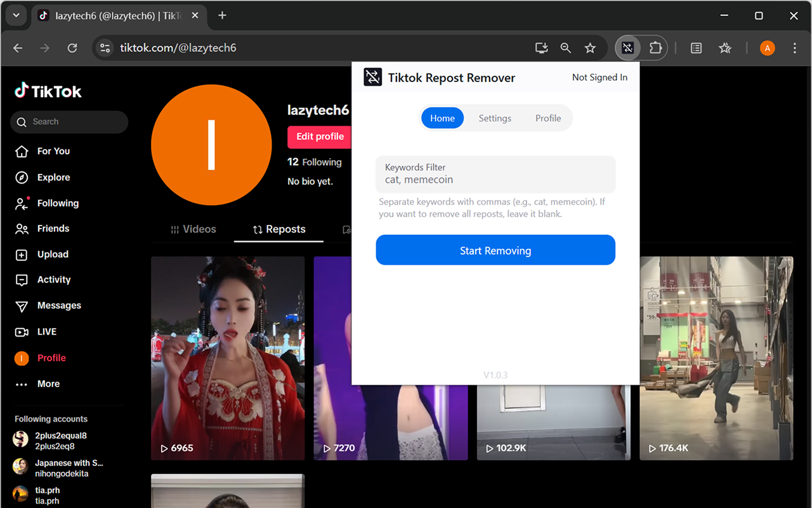Click the LIVE icon in the sidebar
This screenshot has width=812, height=508.
(22, 331)
